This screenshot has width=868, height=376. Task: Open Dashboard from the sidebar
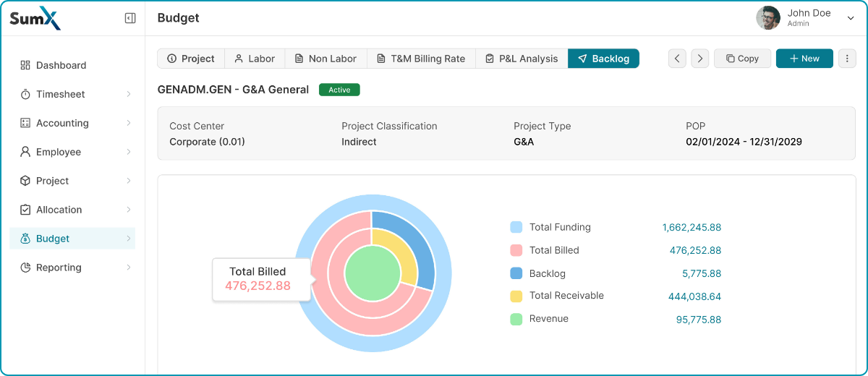tap(61, 65)
